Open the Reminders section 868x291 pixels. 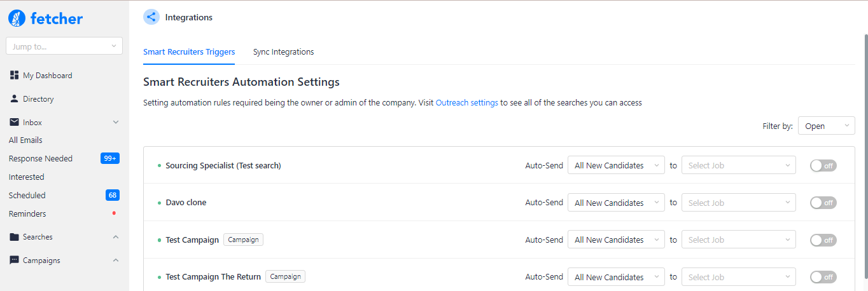[x=27, y=214]
